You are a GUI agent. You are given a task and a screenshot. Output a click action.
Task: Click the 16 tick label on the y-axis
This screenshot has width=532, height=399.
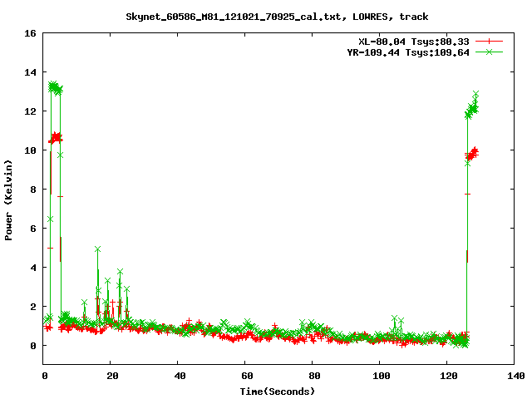[x=29, y=33]
